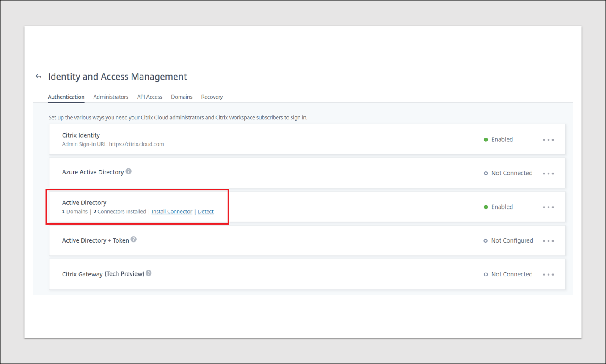Open the ellipsis menu for Azure Active Directory
Viewport: 606px width, 364px height.
pyautogui.click(x=548, y=174)
